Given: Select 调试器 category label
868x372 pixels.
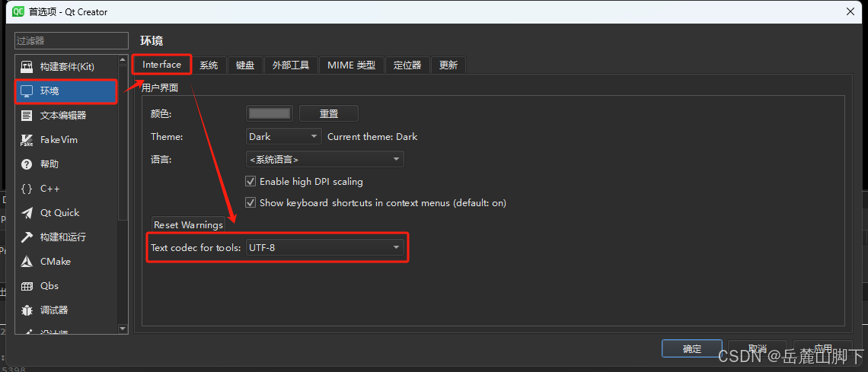Looking at the screenshot, I should pyautogui.click(x=54, y=310).
